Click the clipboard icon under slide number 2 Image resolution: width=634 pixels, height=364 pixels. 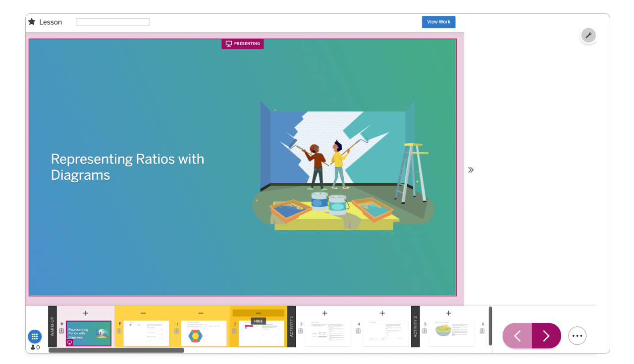[234, 331]
